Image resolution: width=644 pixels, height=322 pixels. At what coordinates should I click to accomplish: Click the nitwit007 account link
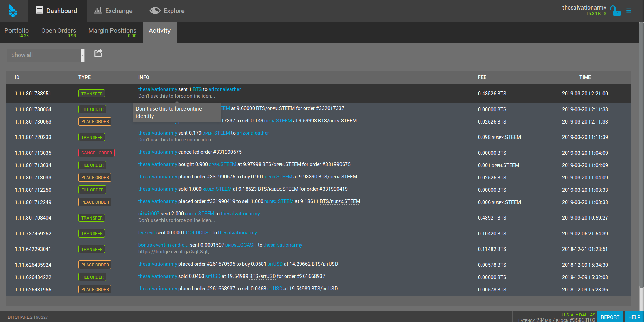(149, 214)
